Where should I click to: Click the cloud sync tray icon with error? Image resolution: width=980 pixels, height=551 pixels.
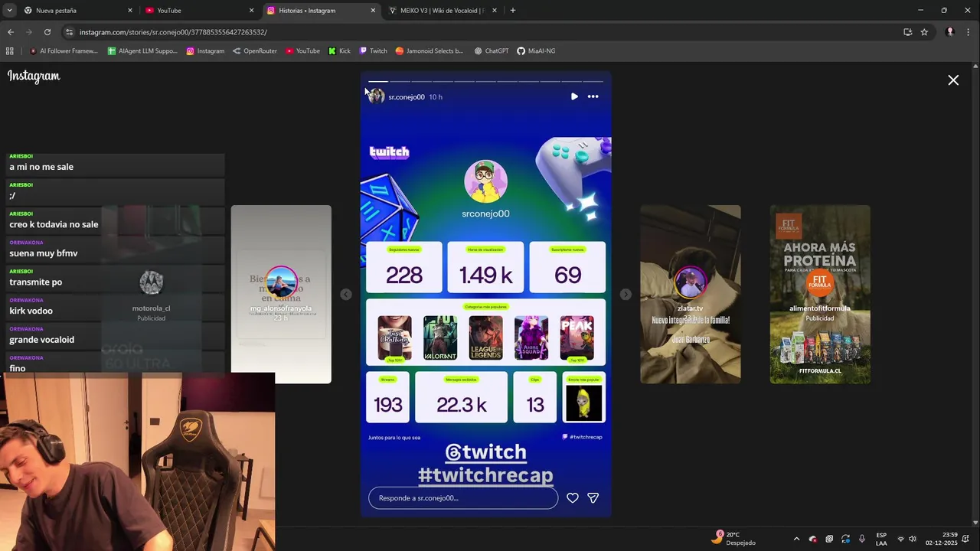point(812,539)
